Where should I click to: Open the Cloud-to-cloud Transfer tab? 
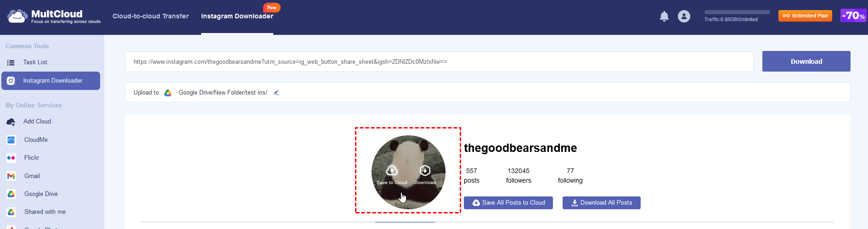coord(151,16)
